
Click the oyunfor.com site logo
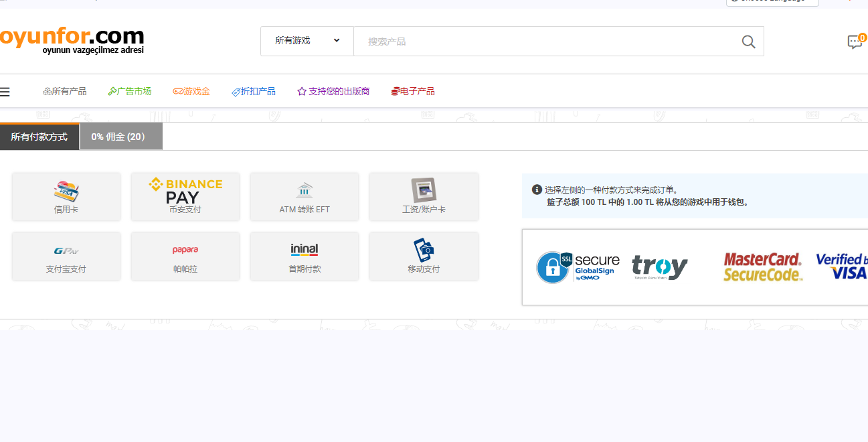[72, 38]
